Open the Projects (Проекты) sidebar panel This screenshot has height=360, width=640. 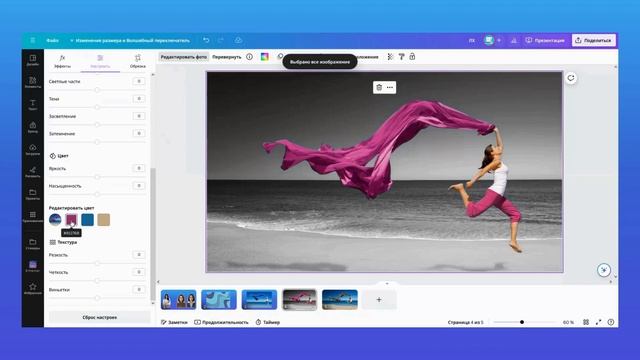(x=33, y=194)
